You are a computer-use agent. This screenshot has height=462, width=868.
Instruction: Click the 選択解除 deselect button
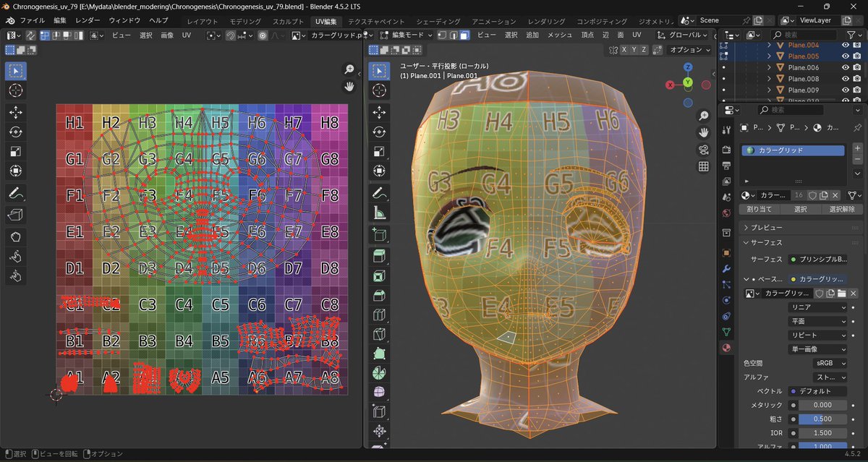[842, 209]
